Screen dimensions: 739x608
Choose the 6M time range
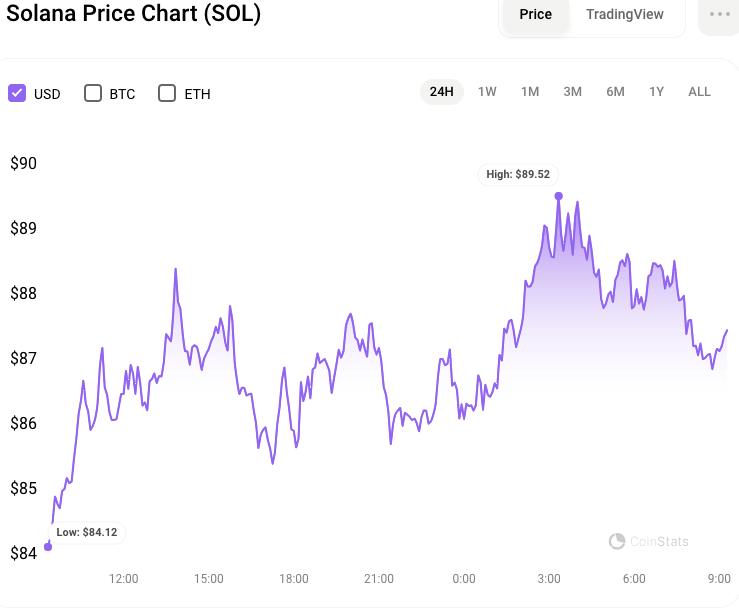tap(615, 92)
